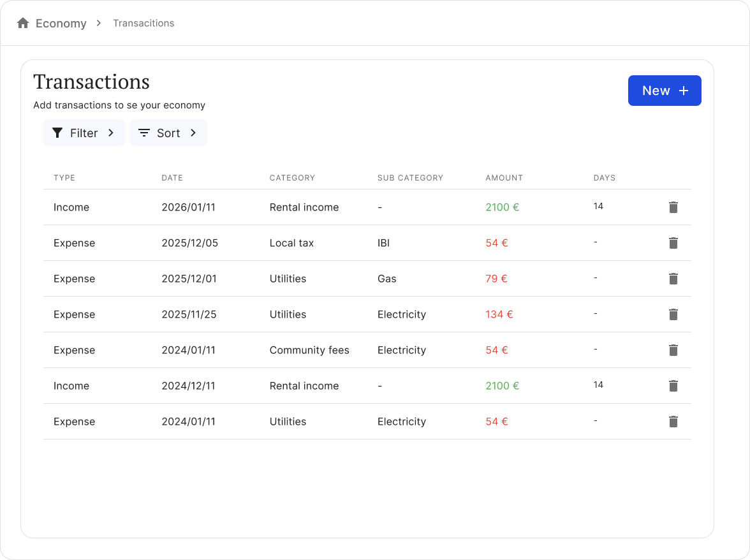The height and width of the screenshot is (560, 750).
Task: Delete the Rental income transaction from 2026/01/11
Action: [x=673, y=207]
